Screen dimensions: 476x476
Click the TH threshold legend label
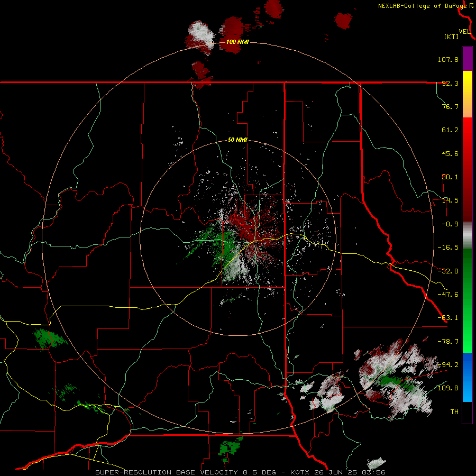tap(454, 412)
